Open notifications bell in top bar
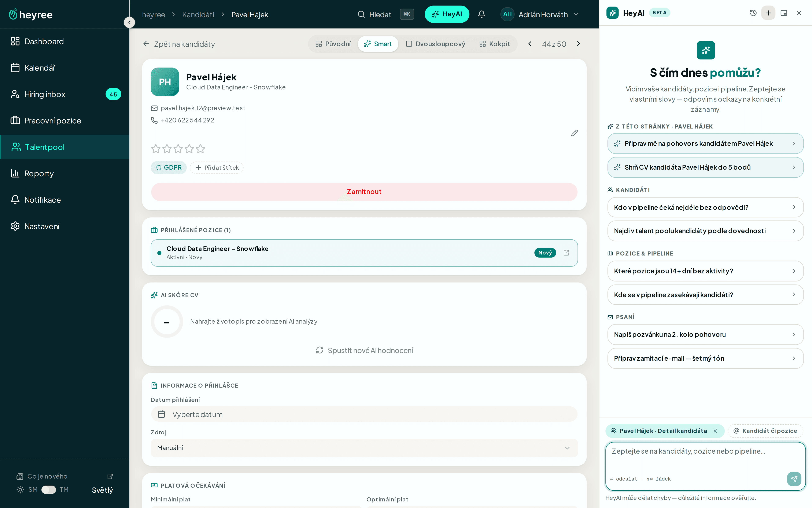 point(481,14)
